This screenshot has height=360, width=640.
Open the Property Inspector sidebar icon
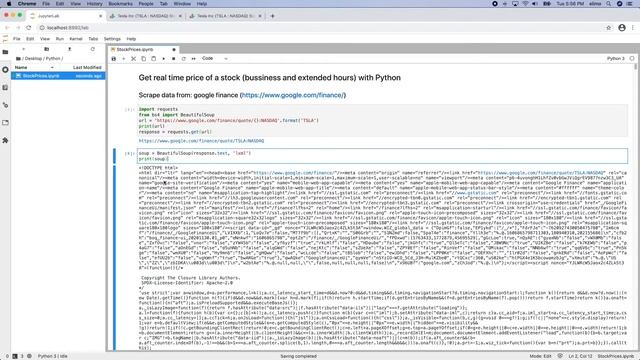pos(5,105)
